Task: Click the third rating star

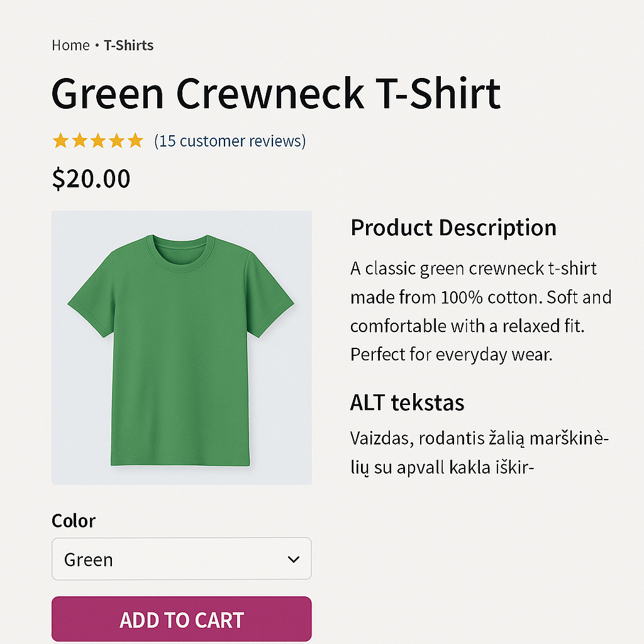Action: [98, 141]
